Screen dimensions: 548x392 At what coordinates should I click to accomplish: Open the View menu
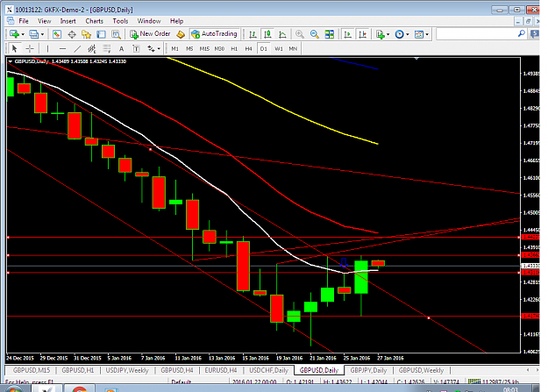point(45,21)
